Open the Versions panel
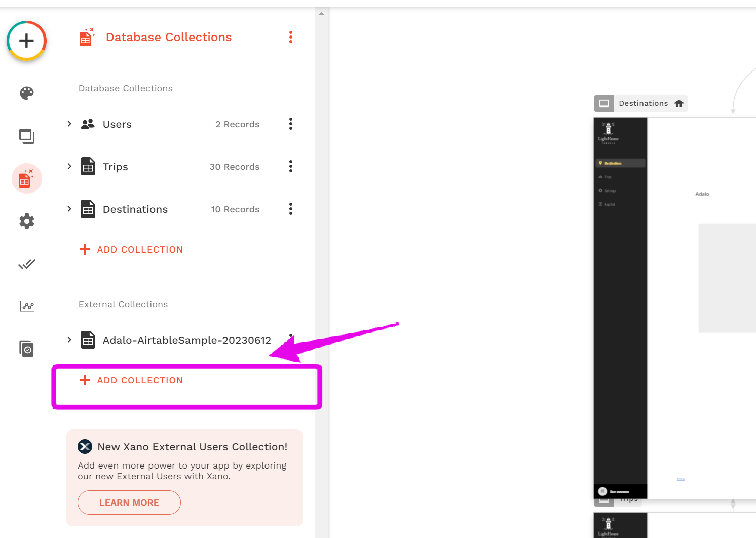This screenshot has width=756, height=538. coord(26,348)
